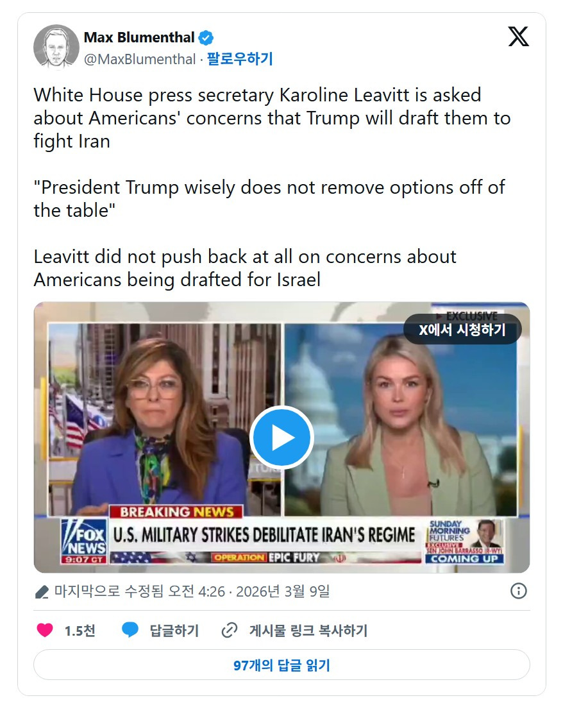Click the blue reply bubble icon

(130, 631)
